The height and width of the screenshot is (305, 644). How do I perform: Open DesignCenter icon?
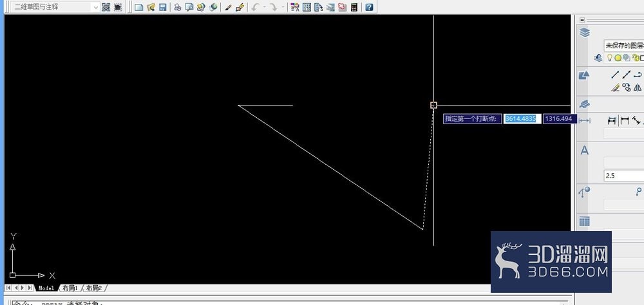[x=307, y=7]
